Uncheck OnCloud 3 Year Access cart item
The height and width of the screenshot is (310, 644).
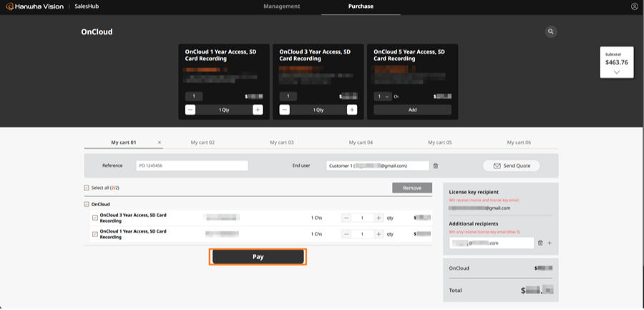[95, 218]
